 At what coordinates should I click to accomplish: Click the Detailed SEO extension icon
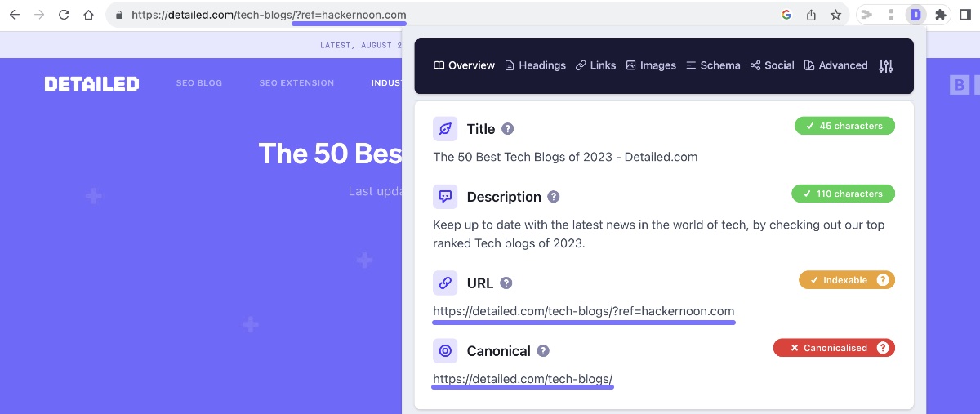click(x=916, y=15)
